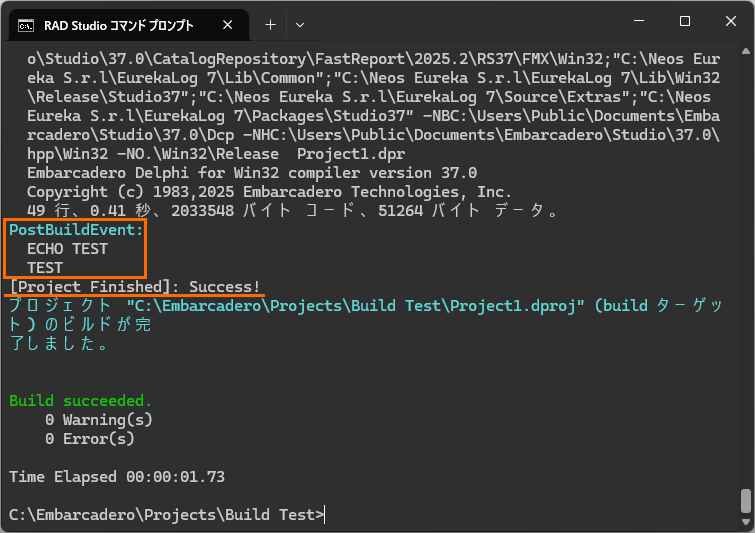755x533 pixels.
Task: Maximize the terminal window
Action: pos(685,21)
